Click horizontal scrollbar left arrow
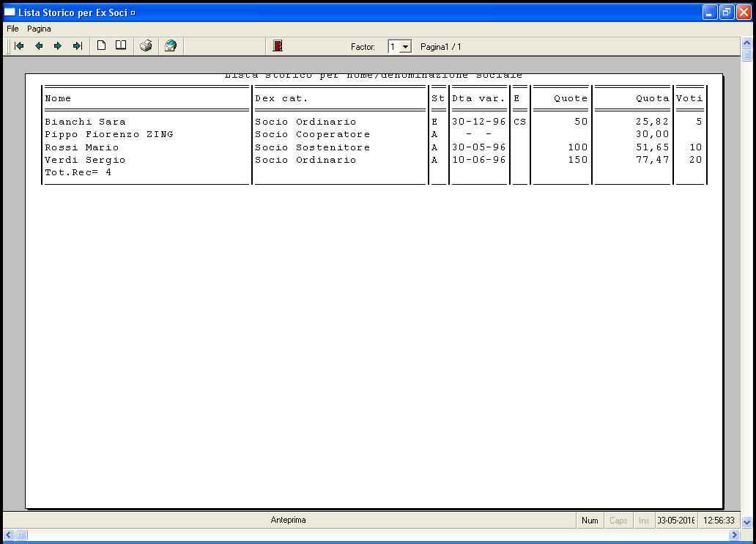Screen dimensions: 756x544 coord(9,534)
